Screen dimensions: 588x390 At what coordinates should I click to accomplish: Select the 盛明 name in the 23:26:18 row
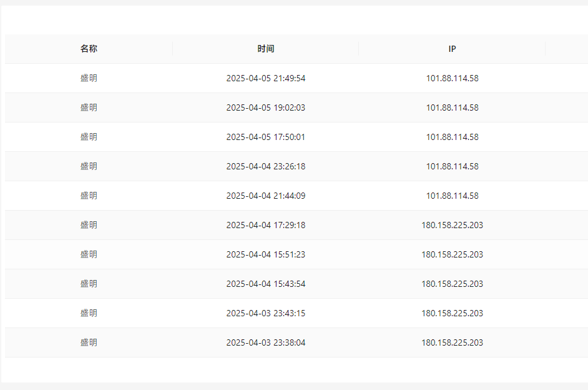pos(89,166)
